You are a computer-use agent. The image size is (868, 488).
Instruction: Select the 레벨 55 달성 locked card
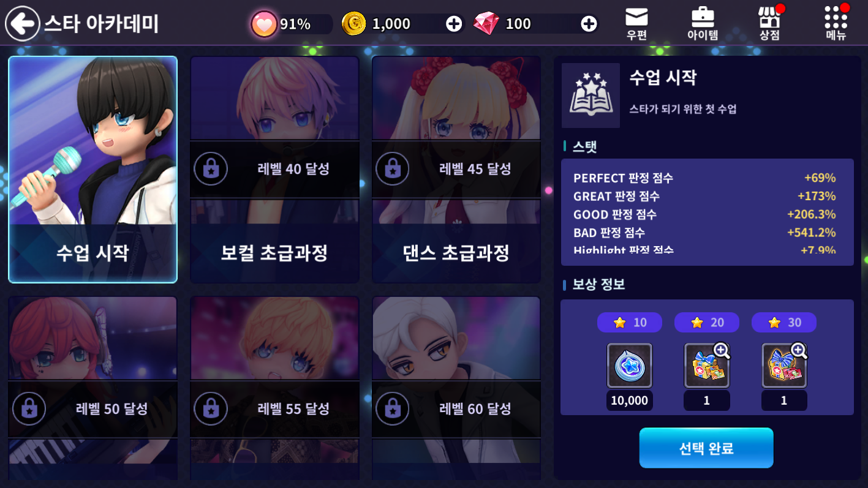tap(274, 388)
